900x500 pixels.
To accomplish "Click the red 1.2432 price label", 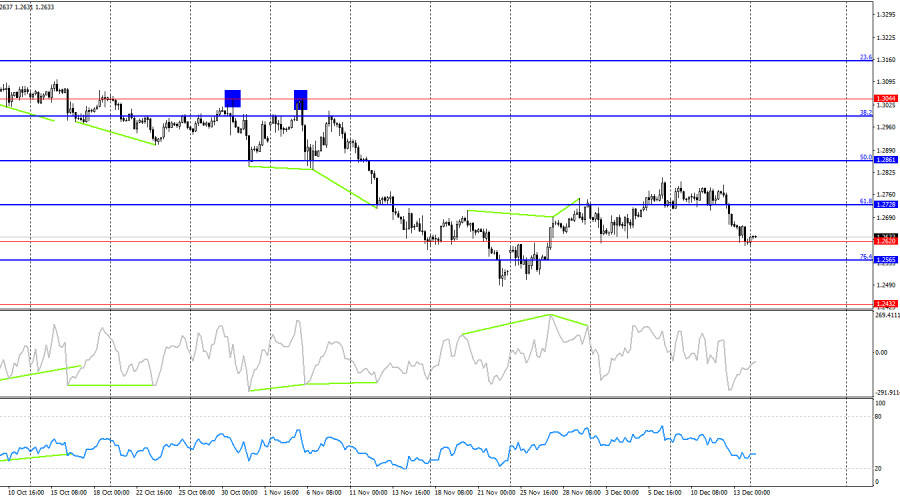I will coord(885,303).
